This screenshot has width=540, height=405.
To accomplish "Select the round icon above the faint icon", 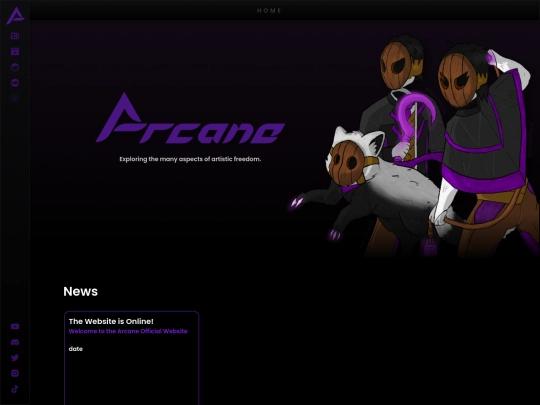I will pos(15,83).
